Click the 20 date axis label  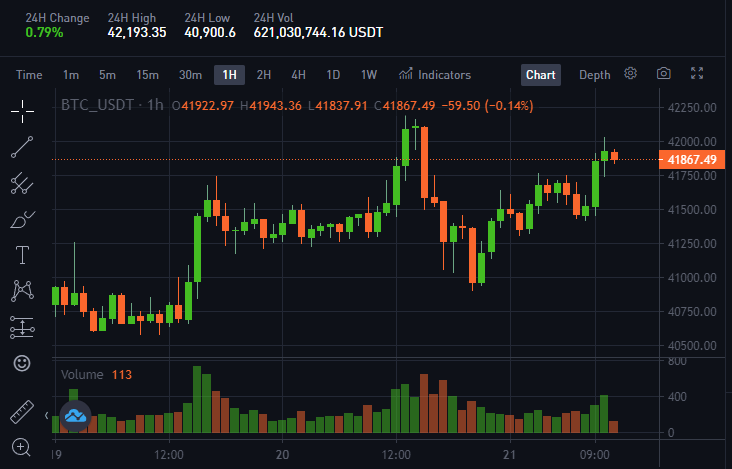(282, 455)
